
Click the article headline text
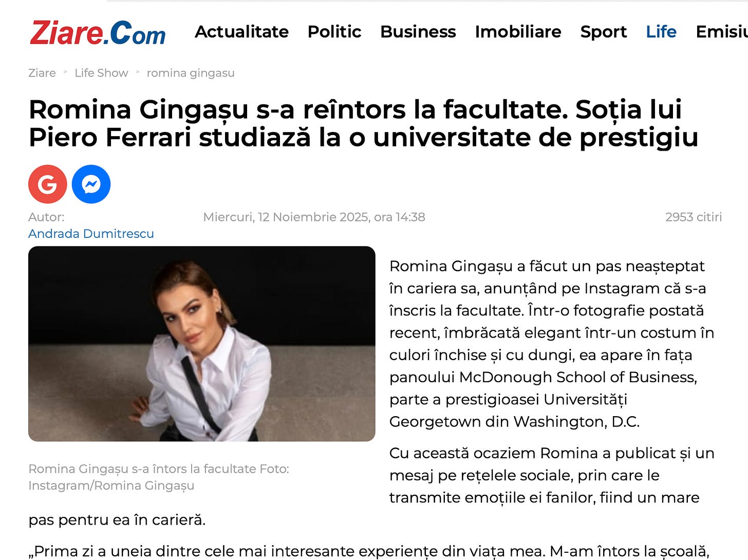[363, 123]
